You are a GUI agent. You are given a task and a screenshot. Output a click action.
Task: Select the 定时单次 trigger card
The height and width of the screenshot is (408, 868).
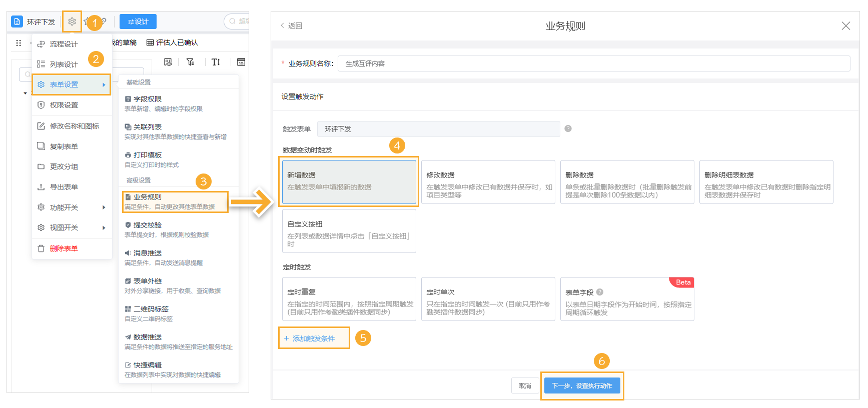click(x=488, y=298)
